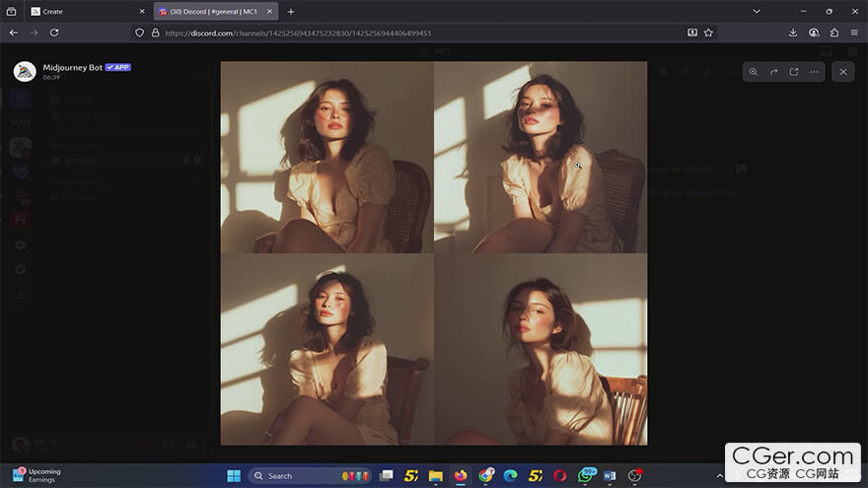View site info via padlock icon
This screenshot has width=868, height=488.
[156, 34]
